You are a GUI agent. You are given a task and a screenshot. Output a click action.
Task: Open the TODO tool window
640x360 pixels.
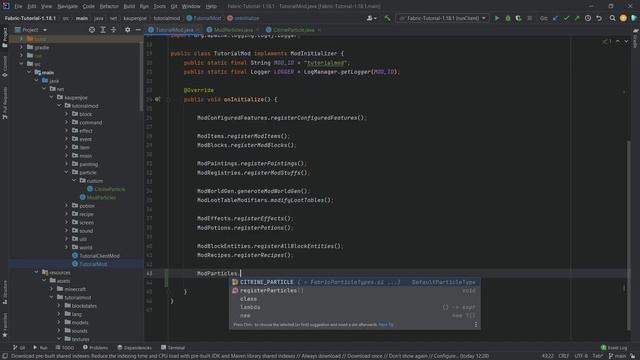point(64,348)
